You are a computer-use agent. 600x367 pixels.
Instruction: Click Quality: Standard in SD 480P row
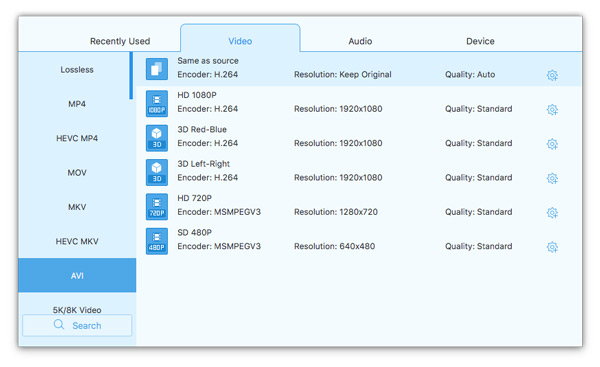(478, 246)
